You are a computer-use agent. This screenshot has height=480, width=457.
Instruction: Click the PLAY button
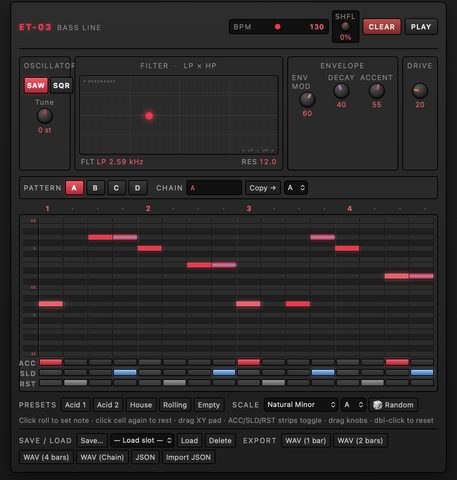[421, 27]
